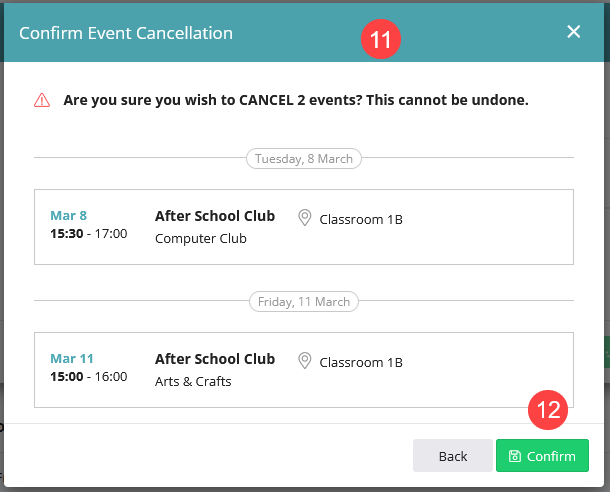Image resolution: width=610 pixels, height=492 pixels.
Task: Select the Friday, 11 March date pill
Action: point(304,302)
